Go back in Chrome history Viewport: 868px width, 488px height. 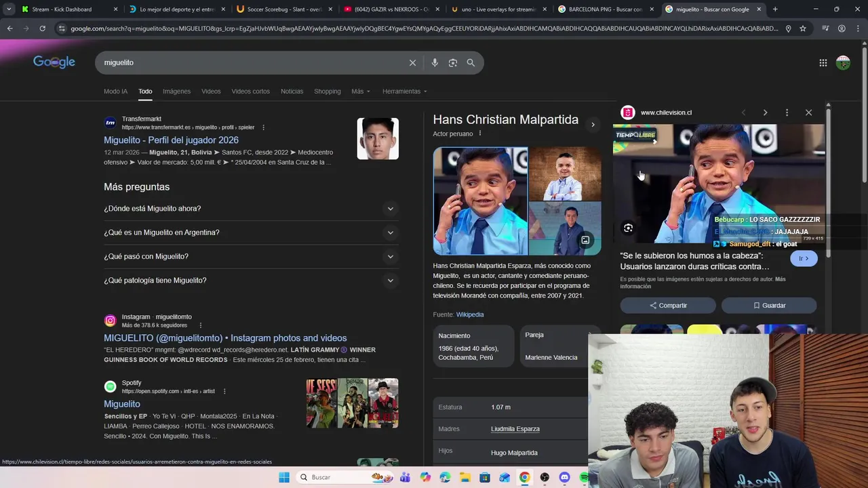9,28
